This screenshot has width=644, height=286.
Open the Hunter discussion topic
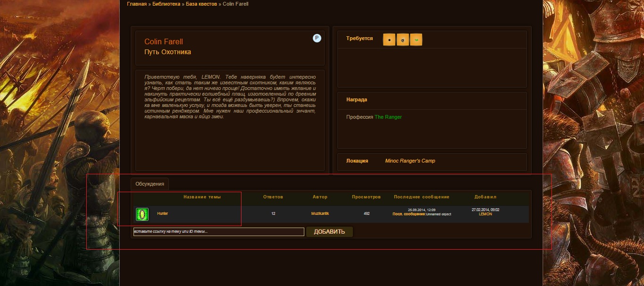tap(162, 214)
